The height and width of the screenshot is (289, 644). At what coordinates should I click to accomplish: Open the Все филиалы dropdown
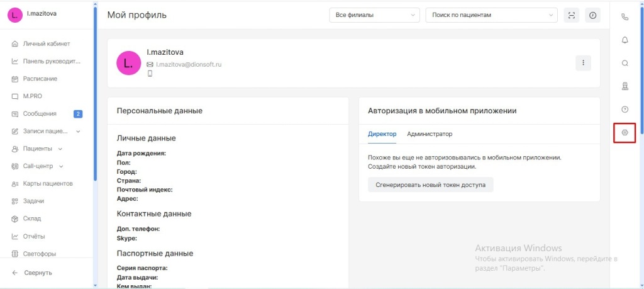pyautogui.click(x=374, y=15)
